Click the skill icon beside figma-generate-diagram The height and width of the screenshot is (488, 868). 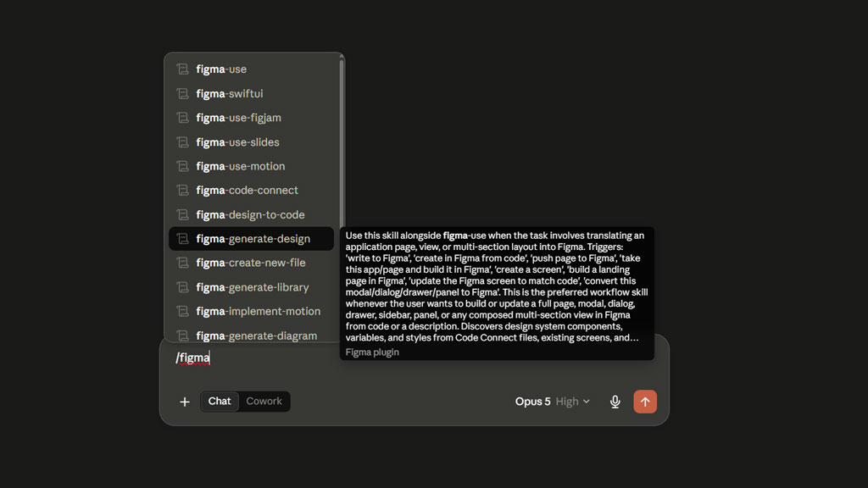(x=183, y=335)
